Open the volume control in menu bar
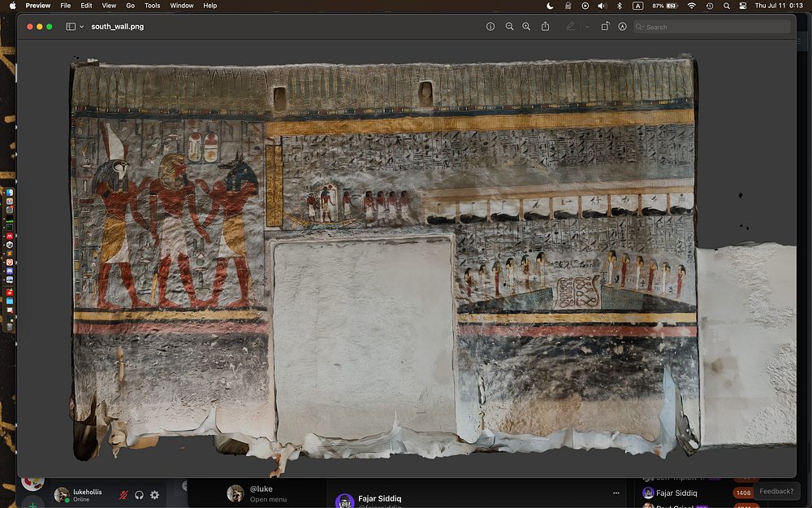 point(602,6)
